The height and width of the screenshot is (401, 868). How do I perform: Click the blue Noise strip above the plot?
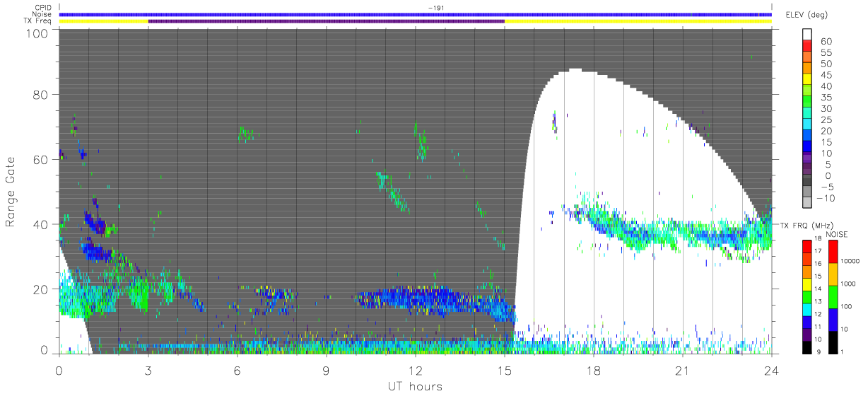416,14
